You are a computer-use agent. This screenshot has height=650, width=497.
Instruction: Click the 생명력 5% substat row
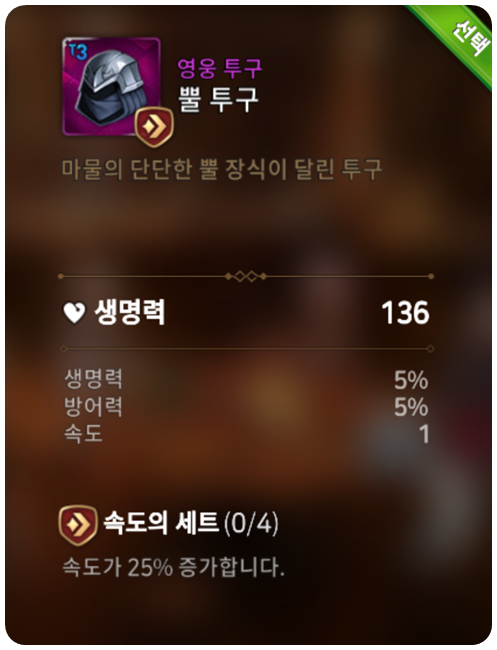(x=246, y=379)
